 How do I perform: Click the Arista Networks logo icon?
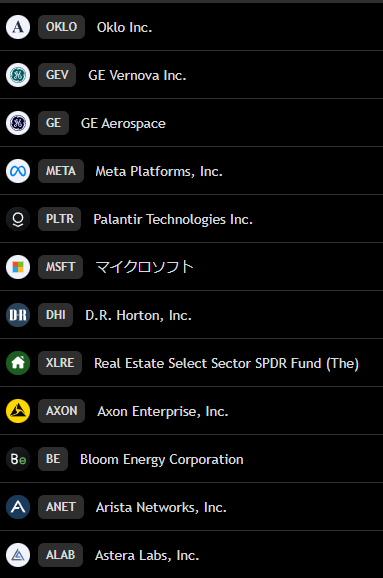tap(18, 507)
